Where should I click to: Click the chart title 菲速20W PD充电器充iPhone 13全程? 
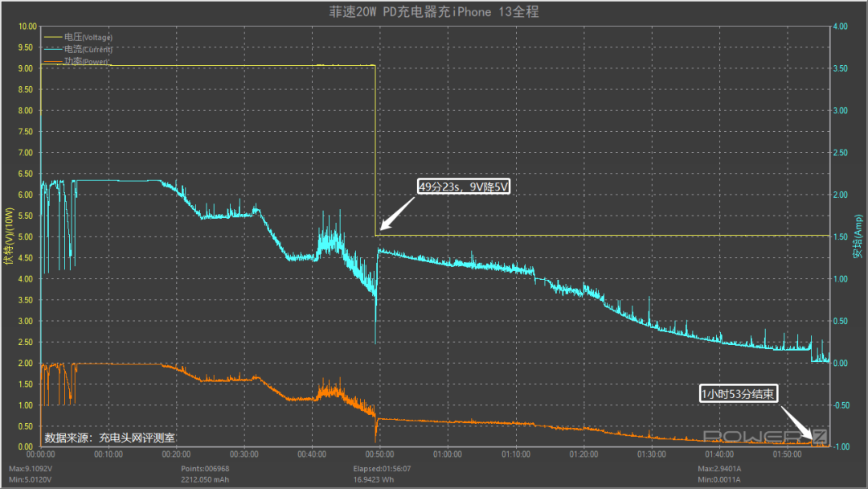tap(433, 11)
